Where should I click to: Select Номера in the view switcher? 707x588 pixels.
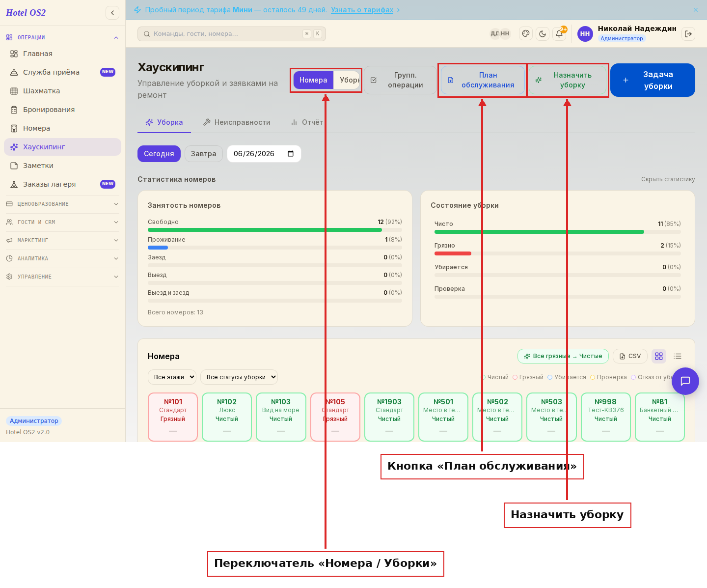click(313, 80)
